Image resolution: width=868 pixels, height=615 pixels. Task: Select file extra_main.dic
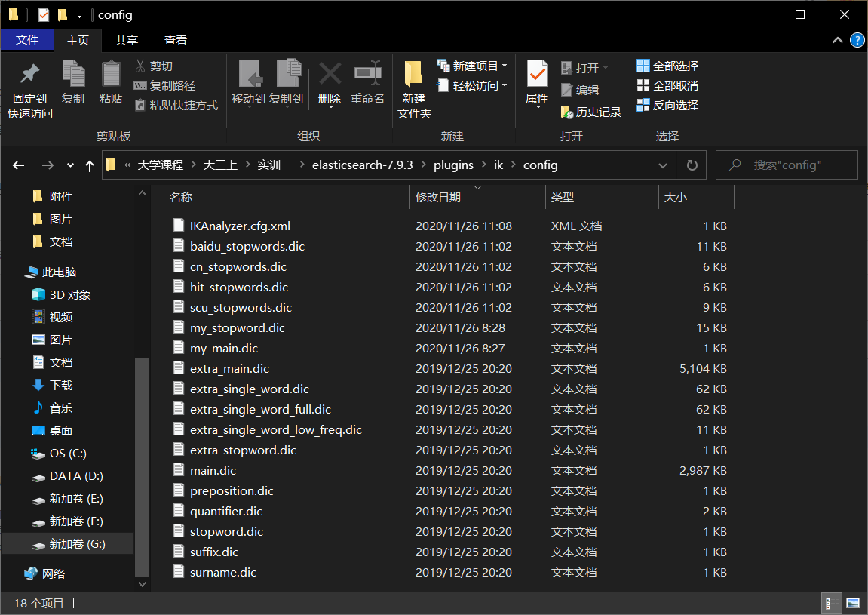coord(229,369)
